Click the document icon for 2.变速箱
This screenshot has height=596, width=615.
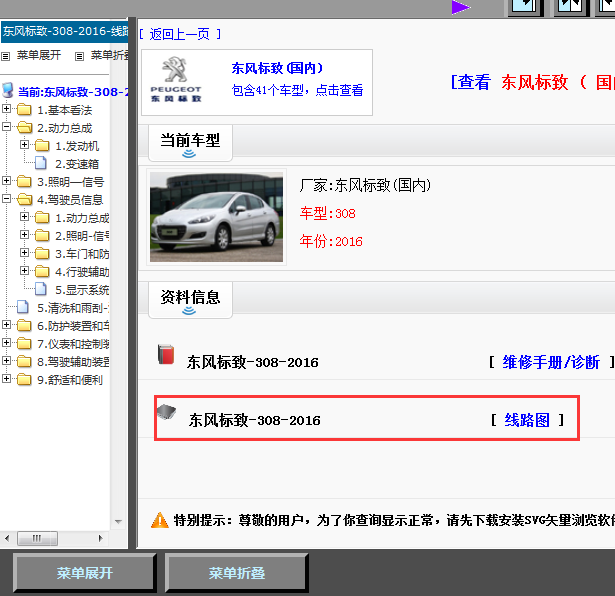(41, 163)
